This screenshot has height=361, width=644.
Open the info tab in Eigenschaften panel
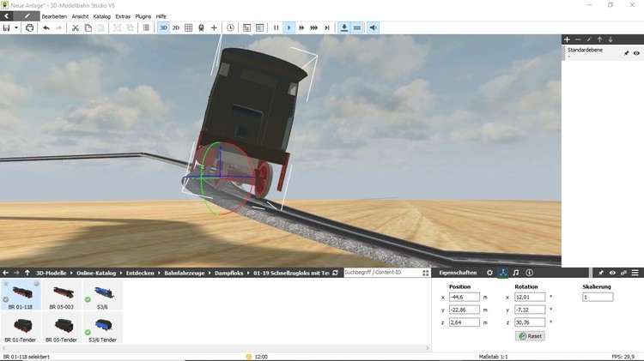click(529, 273)
